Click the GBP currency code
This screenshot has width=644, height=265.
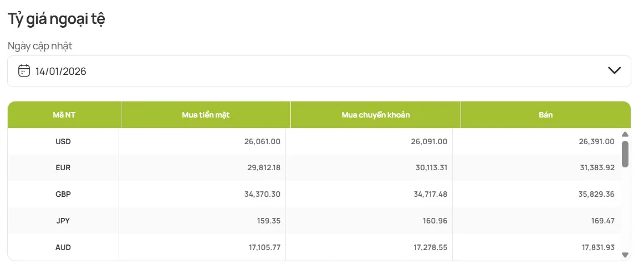pyautogui.click(x=63, y=195)
